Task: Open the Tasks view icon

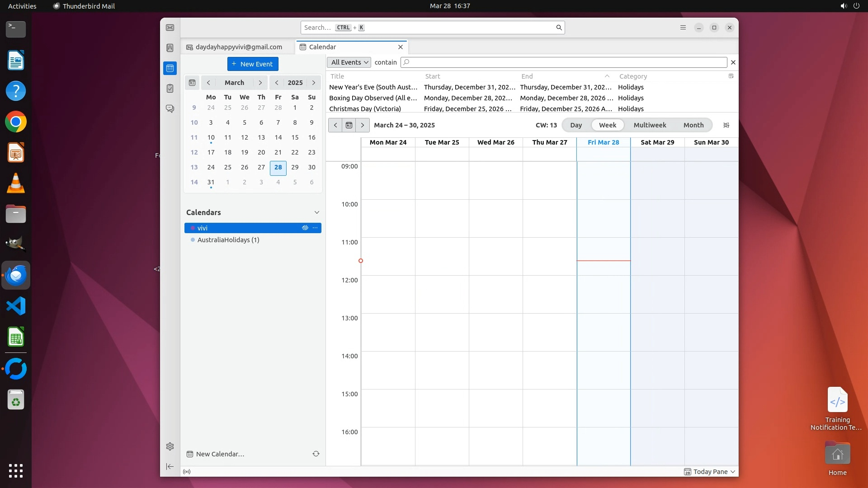Action: [170, 89]
